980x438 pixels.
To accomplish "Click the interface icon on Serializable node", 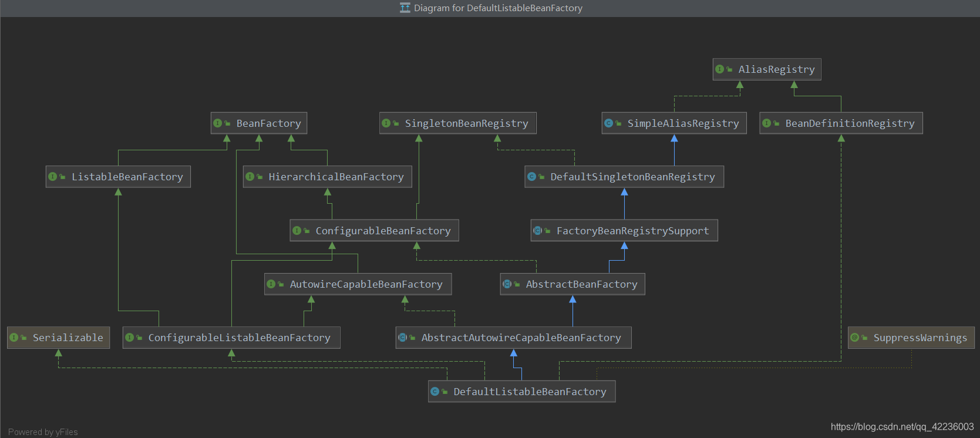I will (14, 338).
